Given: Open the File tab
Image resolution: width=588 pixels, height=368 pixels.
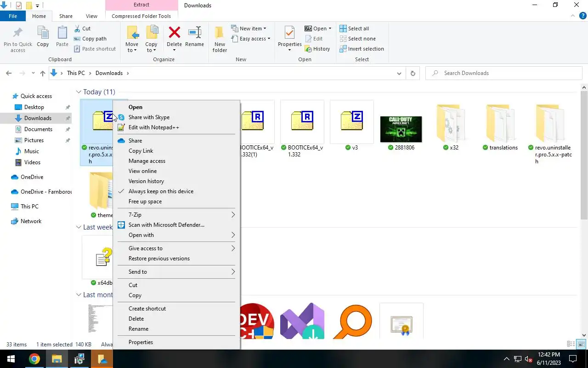Looking at the screenshot, I should coord(13,16).
